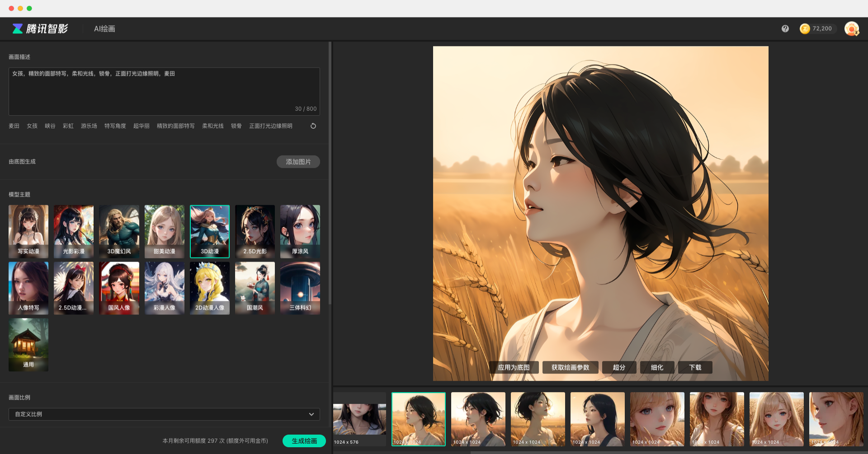The image size is (868, 454).
Task: Choose the 厚涂风 model theme
Action: tap(300, 231)
